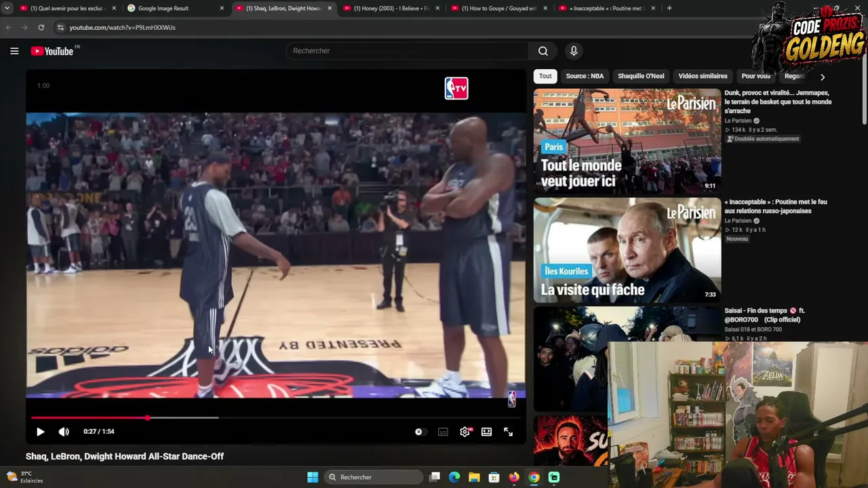
Task: Close the 'Honey (2003)' tab
Action: [437, 8]
